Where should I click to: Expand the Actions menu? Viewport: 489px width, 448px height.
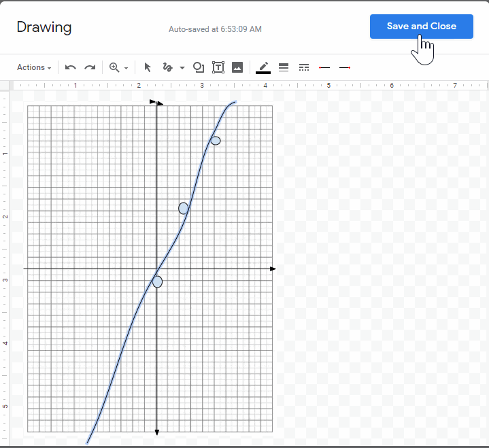click(34, 67)
